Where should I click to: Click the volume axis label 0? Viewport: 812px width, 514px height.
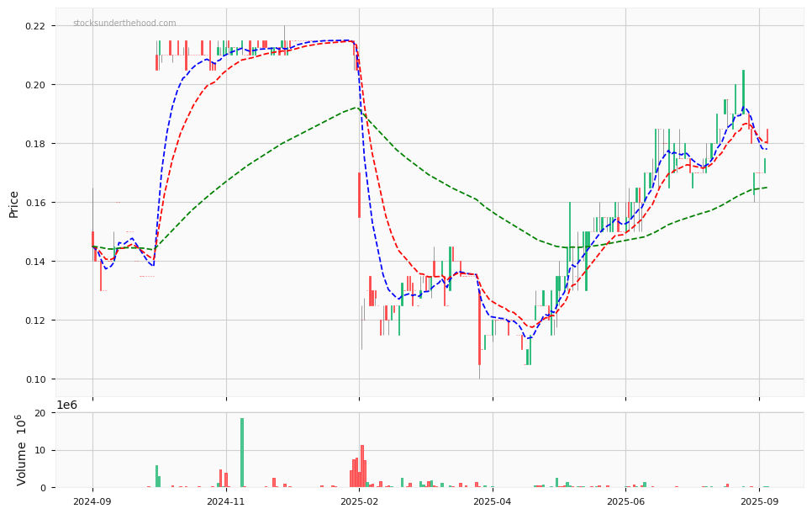(x=43, y=488)
